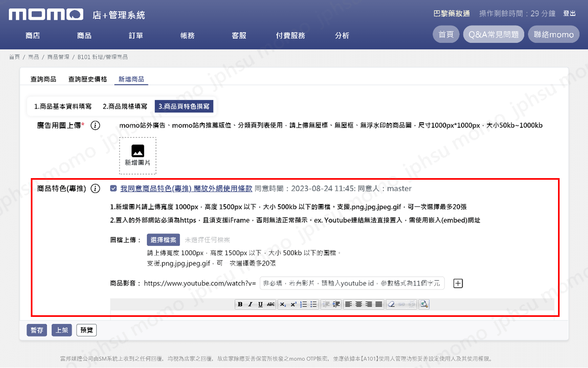
Task: Insert a bulleted list
Action: point(313,304)
